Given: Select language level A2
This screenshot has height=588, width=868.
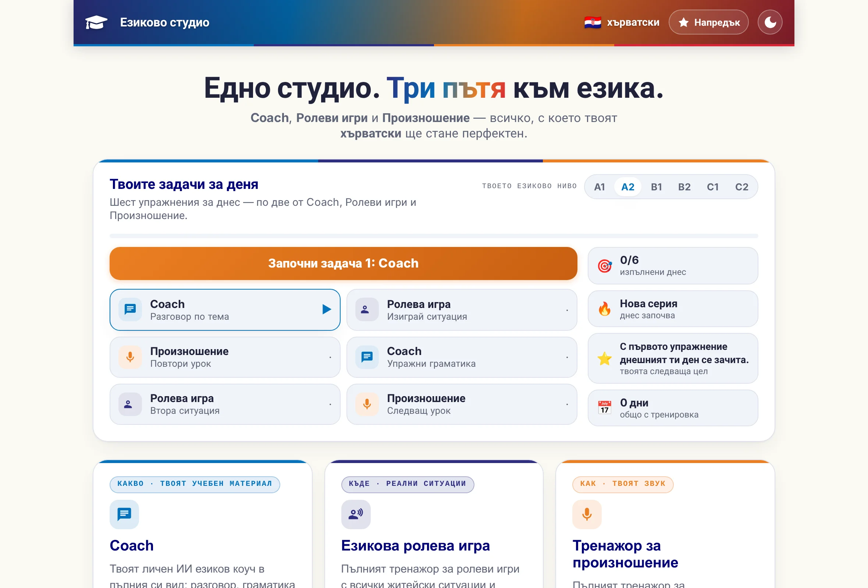Looking at the screenshot, I should pyautogui.click(x=628, y=187).
